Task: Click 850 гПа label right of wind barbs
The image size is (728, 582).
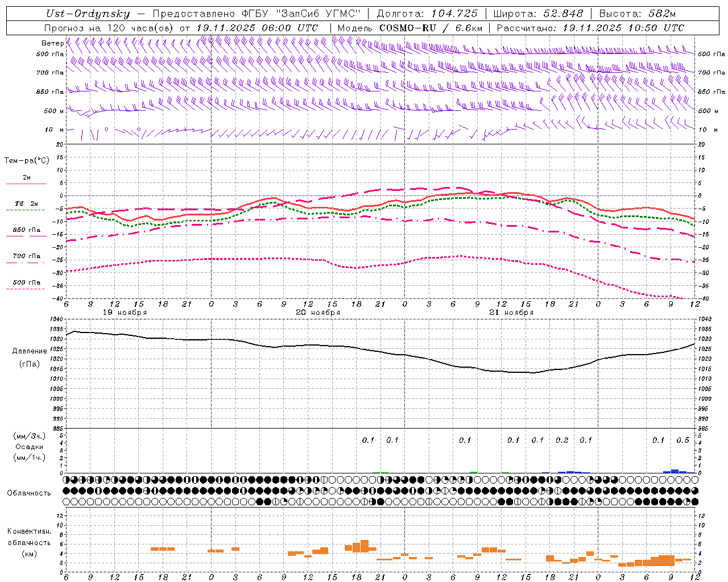Action: [712, 92]
